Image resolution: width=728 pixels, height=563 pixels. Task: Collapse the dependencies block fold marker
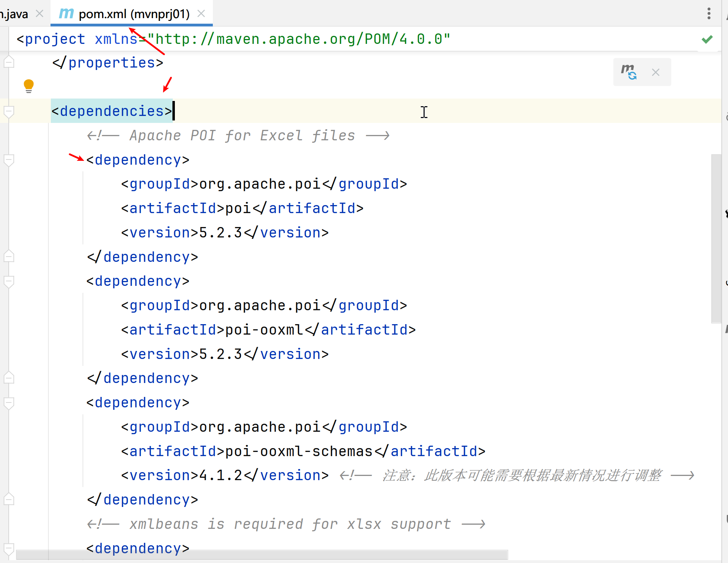tap(9, 111)
